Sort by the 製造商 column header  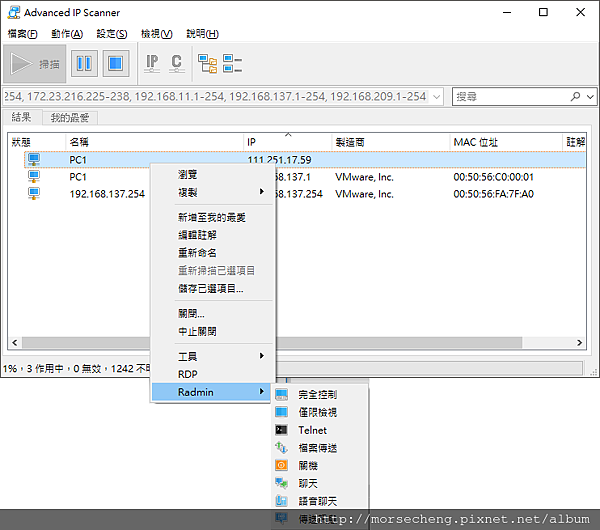(x=390, y=142)
